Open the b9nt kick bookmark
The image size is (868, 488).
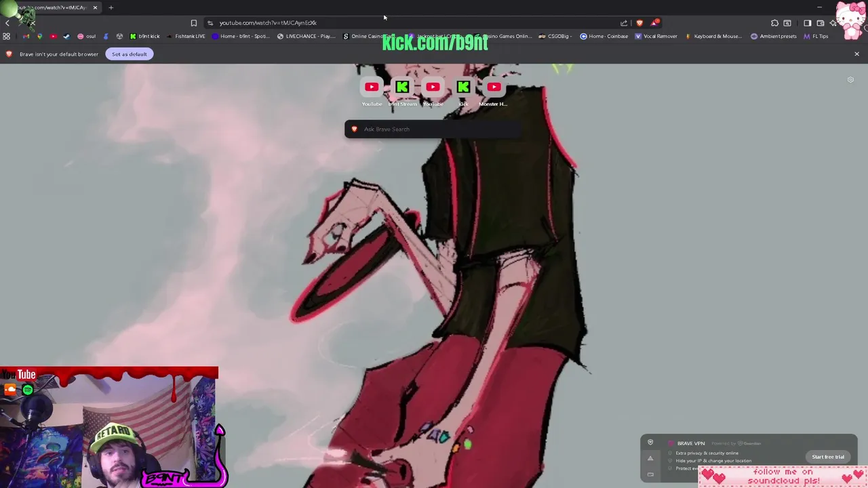click(x=145, y=37)
